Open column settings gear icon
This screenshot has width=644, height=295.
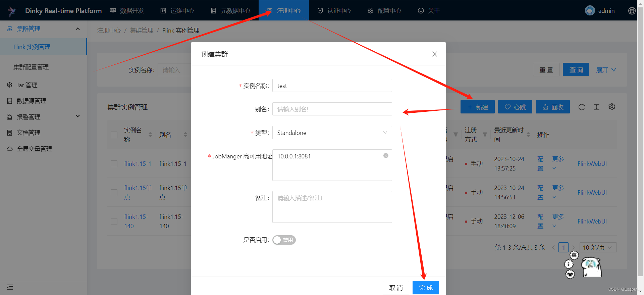click(612, 107)
